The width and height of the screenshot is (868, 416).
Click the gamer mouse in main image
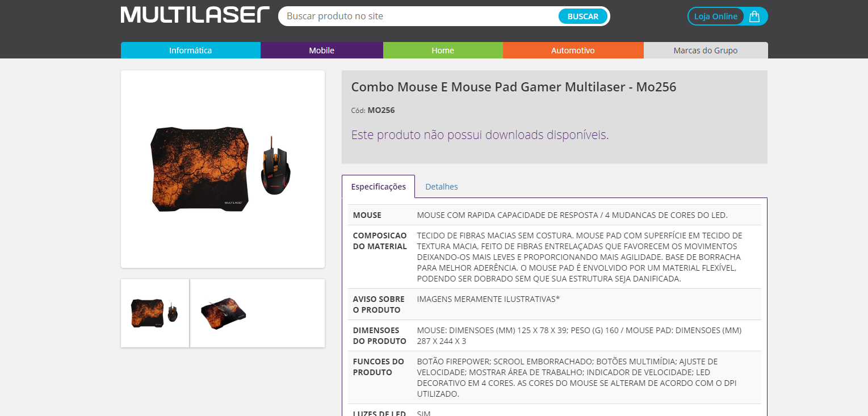pyautogui.click(x=276, y=166)
